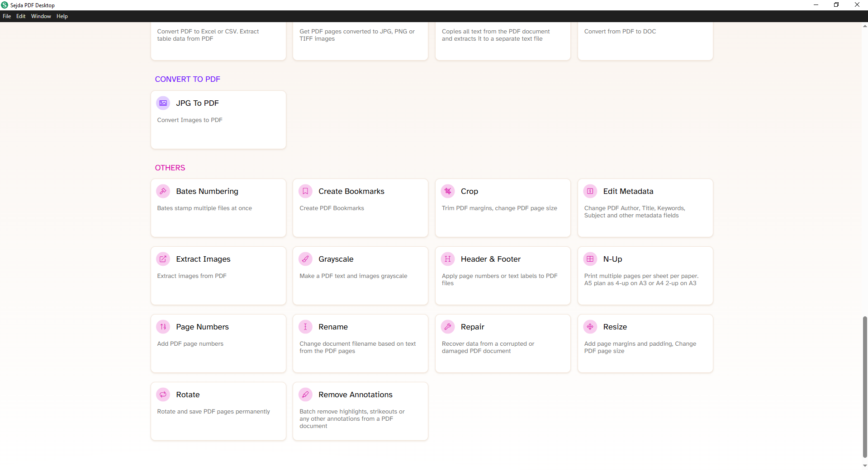
Task: Click 'Convert from PDF to DOC' description
Action: (620, 31)
